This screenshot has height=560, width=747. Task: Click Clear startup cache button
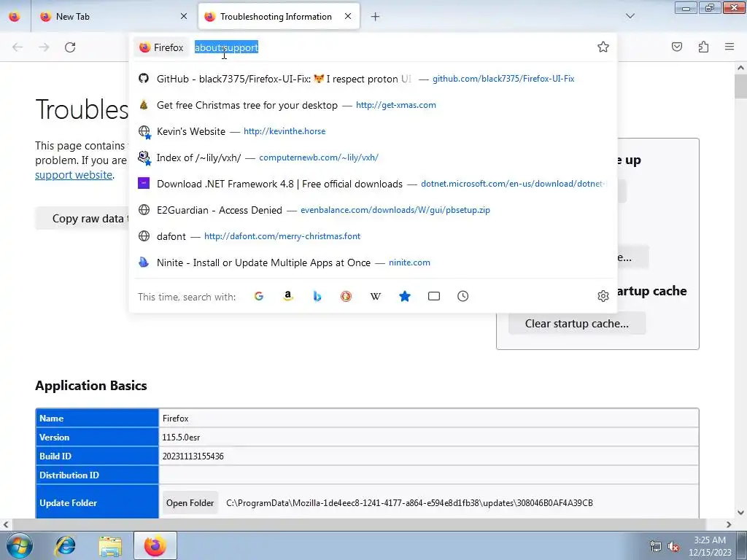point(577,323)
